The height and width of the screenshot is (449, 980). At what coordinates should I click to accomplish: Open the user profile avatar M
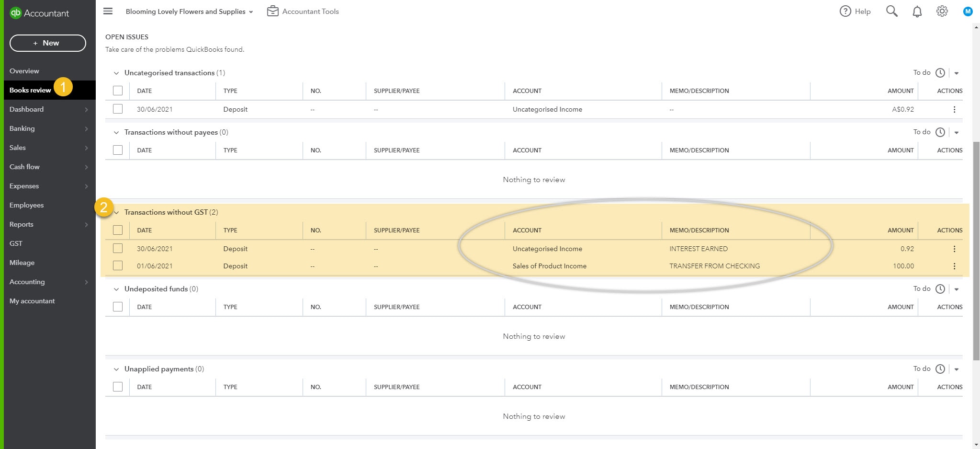[x=968, y=11]
